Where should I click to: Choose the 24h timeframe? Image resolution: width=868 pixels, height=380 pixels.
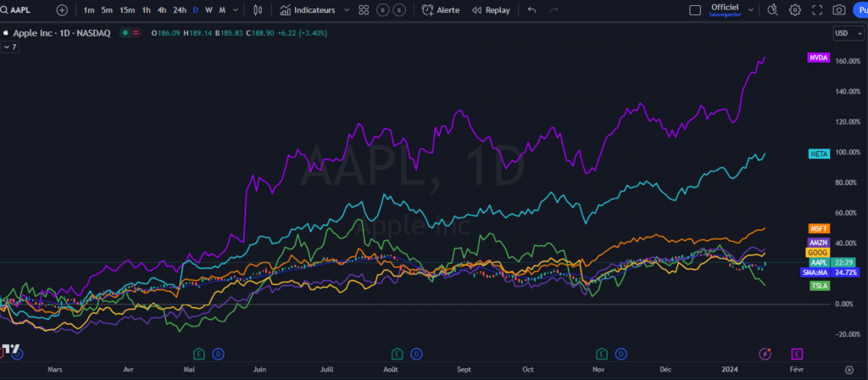pyautogui.click(x=180, y=10)
